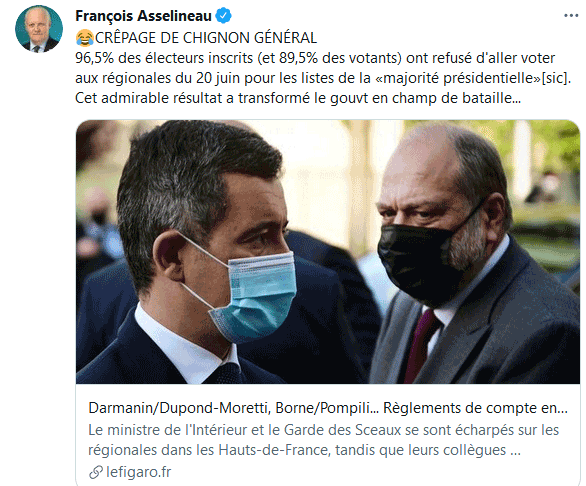Click the headline CRÊPAGE DE CHIGNON GÉNÉRAL
This screenshot has height=486, width=586.
(x=206, y=38)
